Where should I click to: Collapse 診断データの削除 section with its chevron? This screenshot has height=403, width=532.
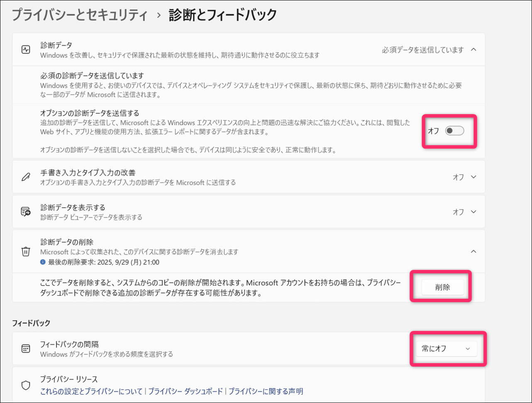(x=473, y=251)
